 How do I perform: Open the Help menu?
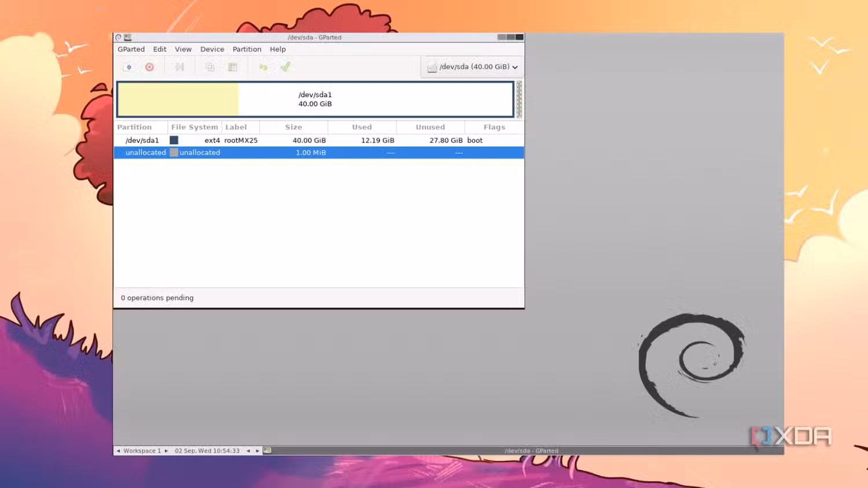tap(278, 49)
